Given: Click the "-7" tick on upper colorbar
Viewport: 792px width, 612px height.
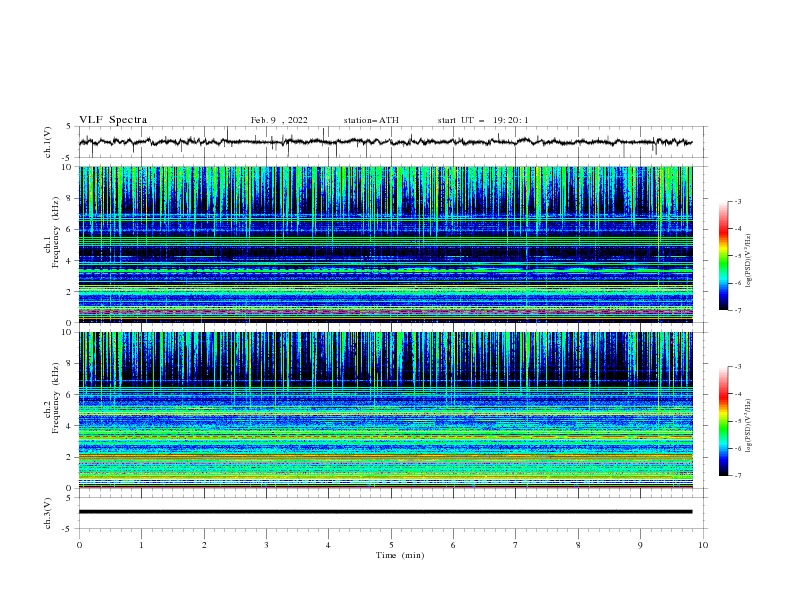Looking at the screenshot, I should click(737, 310).
